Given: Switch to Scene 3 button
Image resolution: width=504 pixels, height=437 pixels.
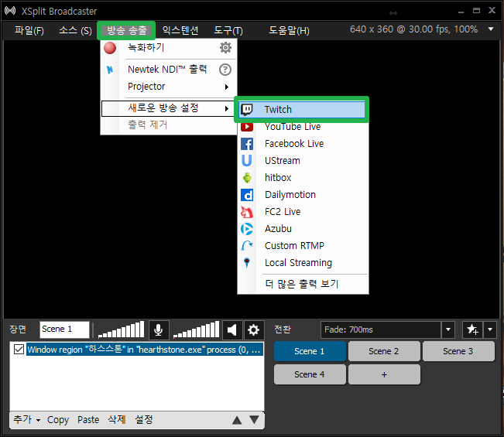Looking at the screenshot, I should click(458, 351).
